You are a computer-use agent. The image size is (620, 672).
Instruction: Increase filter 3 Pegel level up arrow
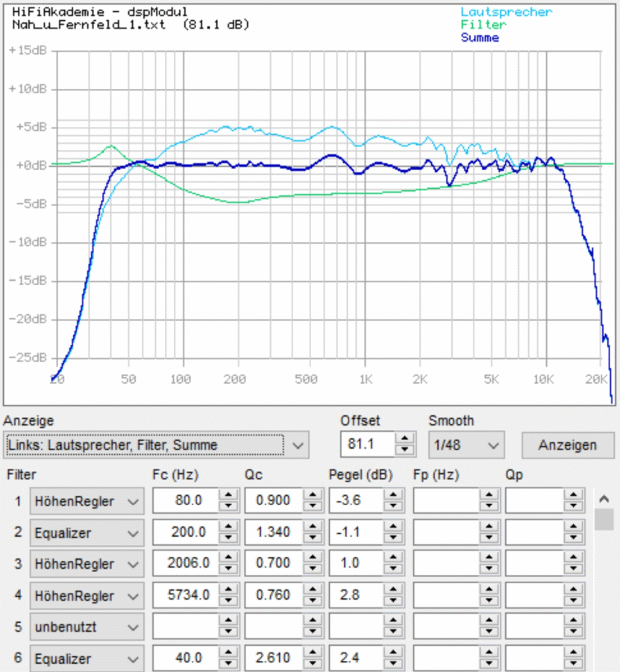coord(395,559)
